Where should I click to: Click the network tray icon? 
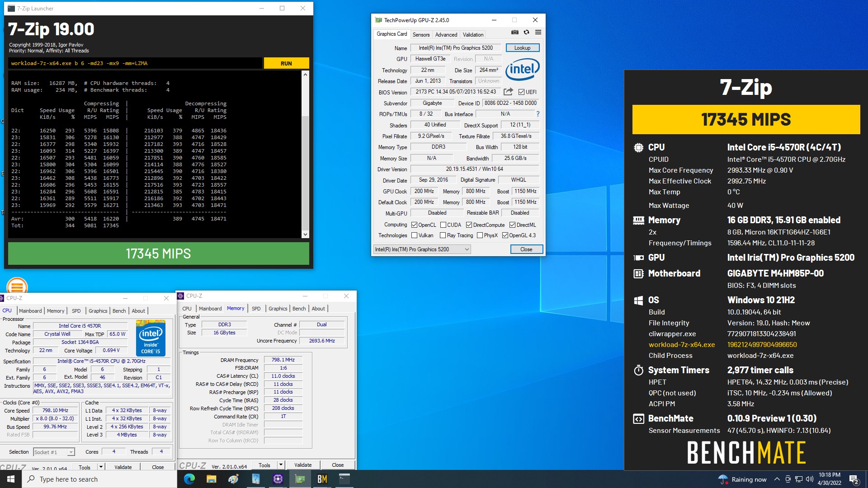(799, 479)
